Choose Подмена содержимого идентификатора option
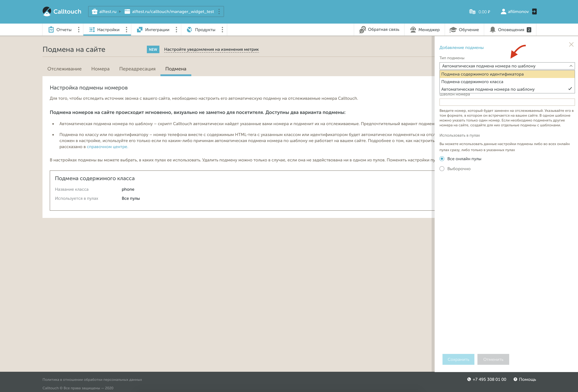Screen dimensions: 578x392 (x=507, y=74)
